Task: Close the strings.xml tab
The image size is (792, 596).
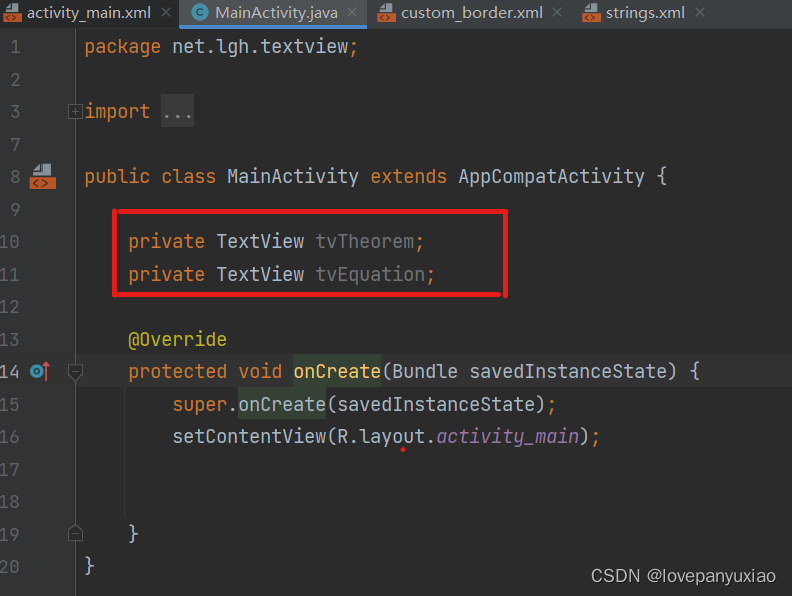Action: [700, 13]
